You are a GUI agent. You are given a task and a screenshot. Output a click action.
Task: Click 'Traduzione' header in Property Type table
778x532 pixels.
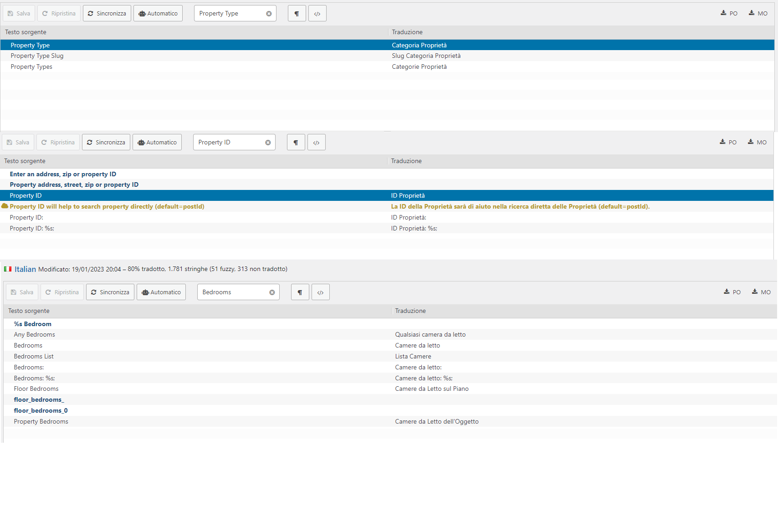[407, 32]
